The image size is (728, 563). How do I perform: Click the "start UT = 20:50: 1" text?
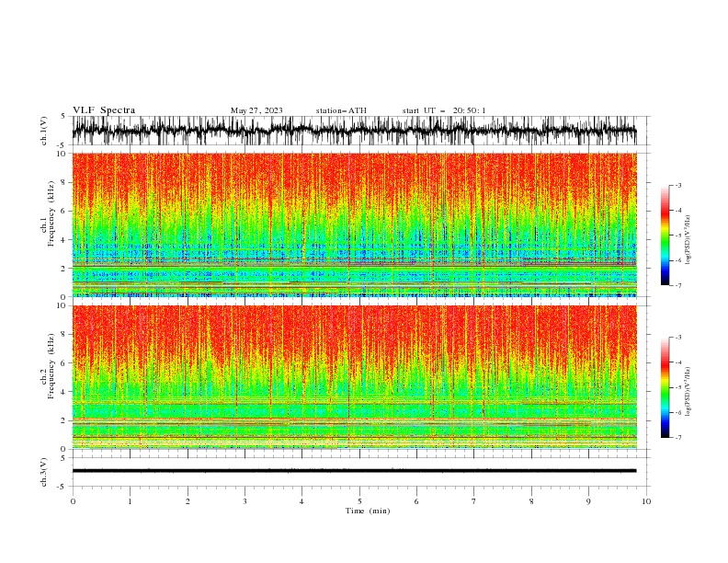(x=444, y=110)
